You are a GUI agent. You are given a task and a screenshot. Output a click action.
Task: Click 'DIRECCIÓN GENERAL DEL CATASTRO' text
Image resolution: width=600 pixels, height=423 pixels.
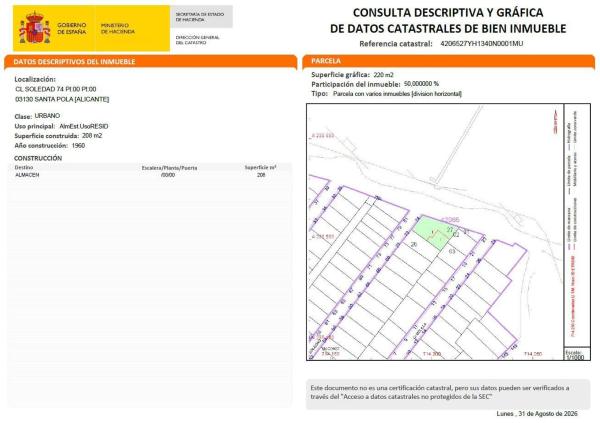pyautogui.click(x=197, y=40)
